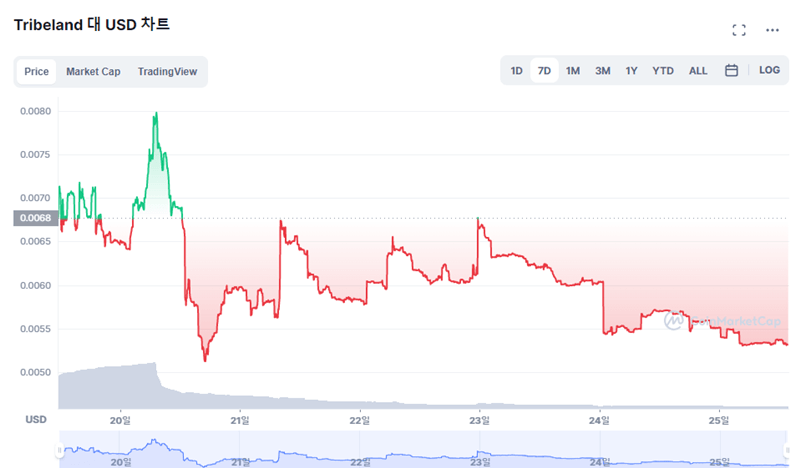Click the 0.0055 y-axis label
This screenshot has width=800, height=468.
tap(35, 329)
